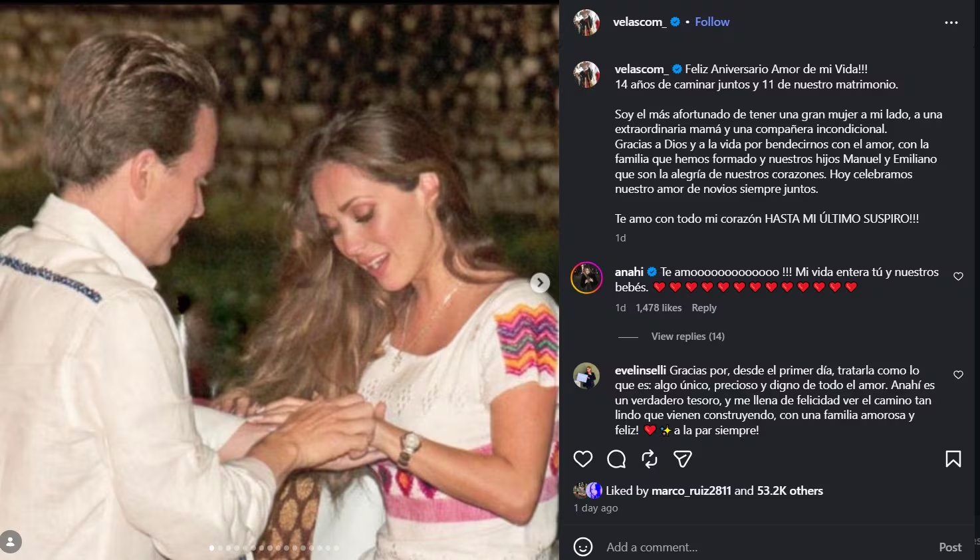Save the post with the bookmark icon
980x560 pixels.
tap(954, 459)
